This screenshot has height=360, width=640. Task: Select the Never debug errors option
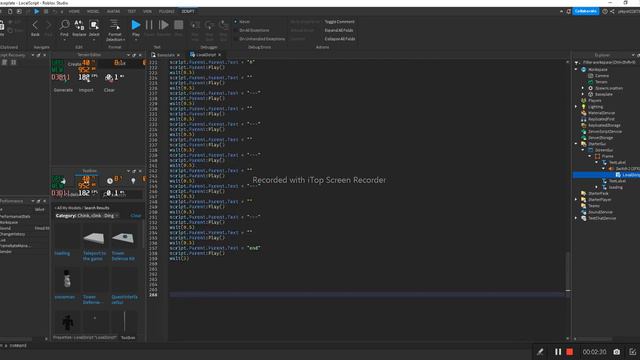(242, 22)
